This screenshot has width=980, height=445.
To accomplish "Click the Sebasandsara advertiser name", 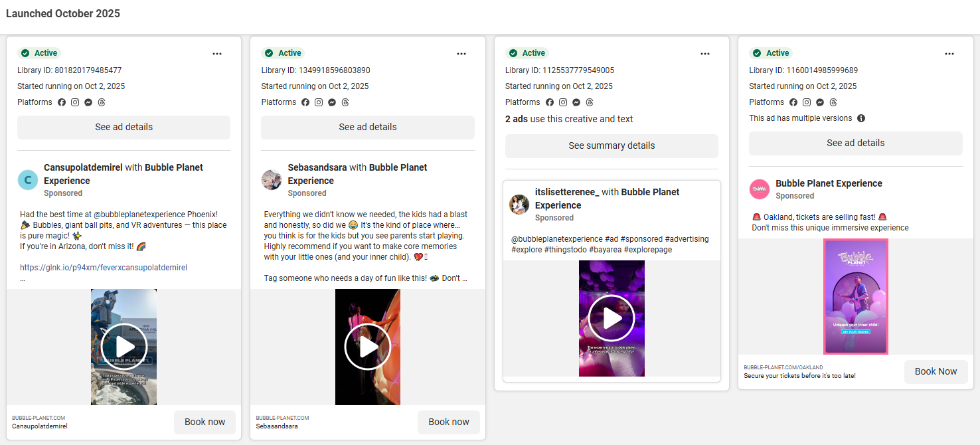I will [x=317, y=167].
